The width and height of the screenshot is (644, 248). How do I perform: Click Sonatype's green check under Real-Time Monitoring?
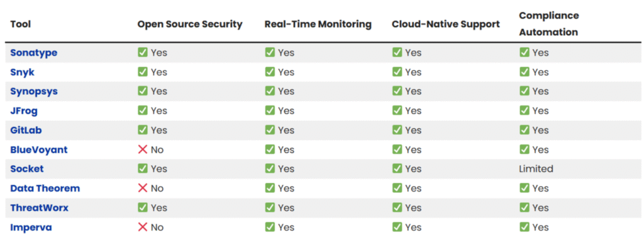(x=270, y=53)
